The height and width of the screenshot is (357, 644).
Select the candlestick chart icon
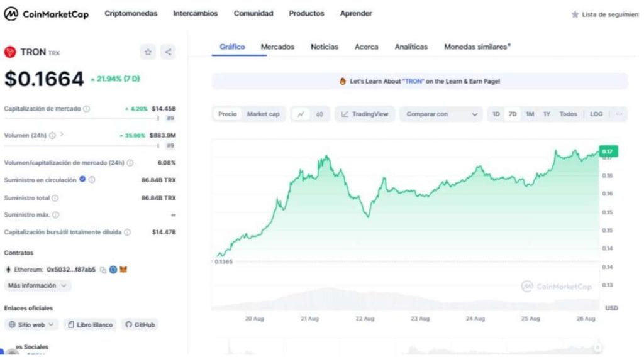[319, 114]
